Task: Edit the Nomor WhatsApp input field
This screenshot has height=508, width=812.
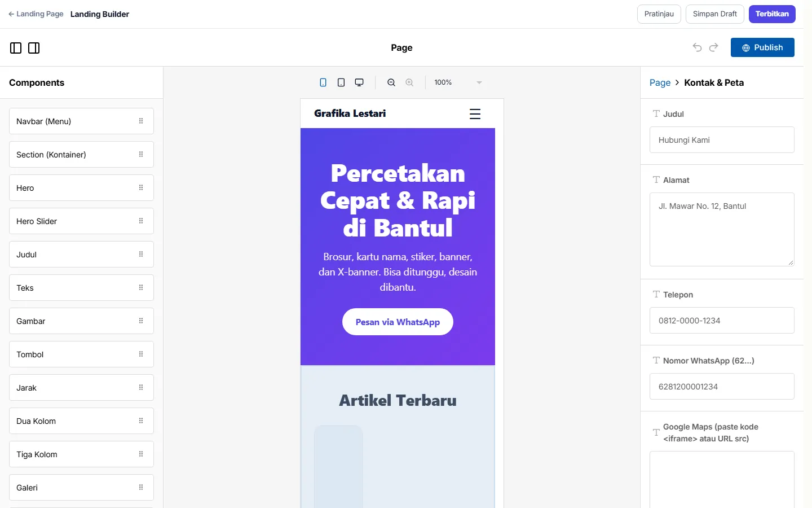Action: coord(722,387)
